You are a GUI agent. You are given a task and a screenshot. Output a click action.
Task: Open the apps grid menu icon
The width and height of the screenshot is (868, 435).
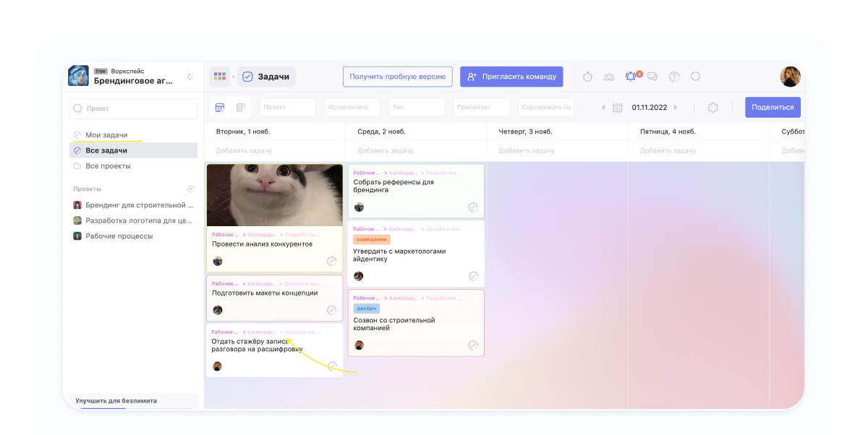point(220,77)
